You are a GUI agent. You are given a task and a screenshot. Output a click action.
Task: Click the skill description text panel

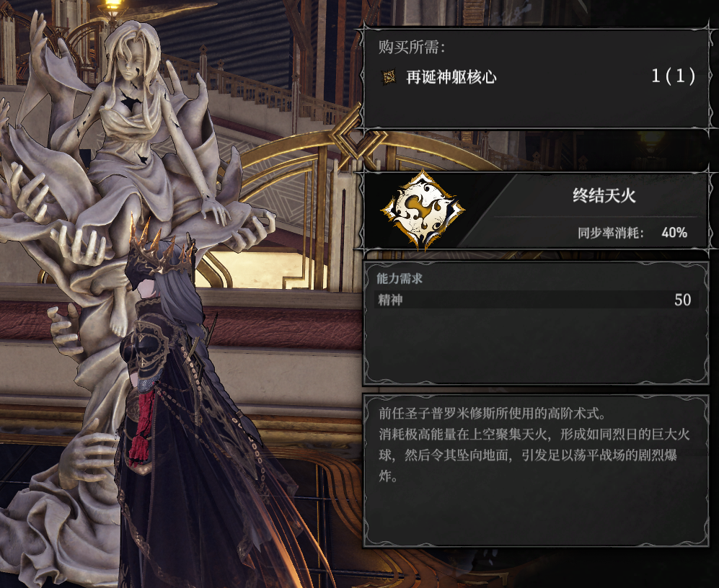point(535,471)
